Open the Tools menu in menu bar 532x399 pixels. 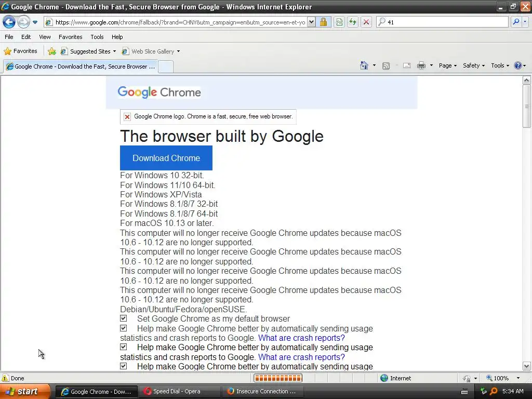coord(97,37)
